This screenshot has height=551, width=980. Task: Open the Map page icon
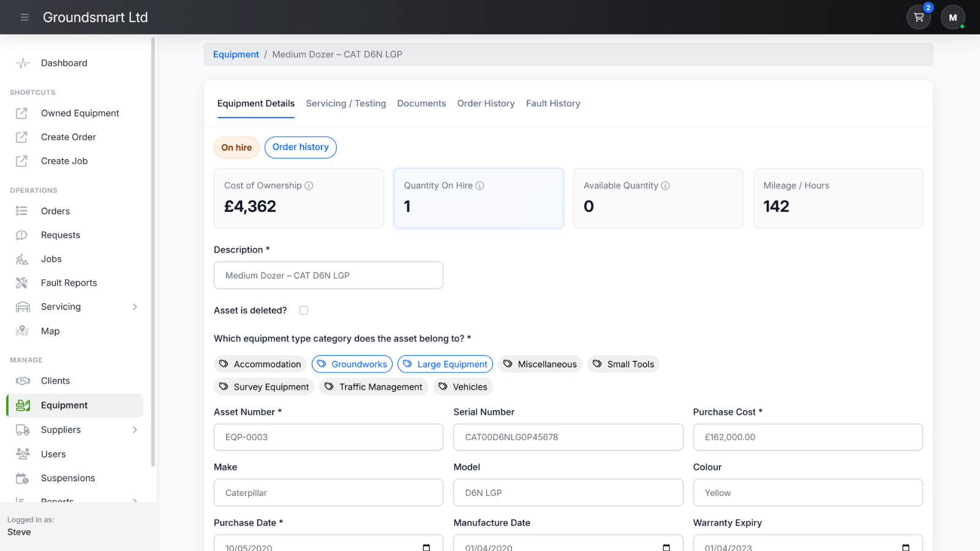23,331
